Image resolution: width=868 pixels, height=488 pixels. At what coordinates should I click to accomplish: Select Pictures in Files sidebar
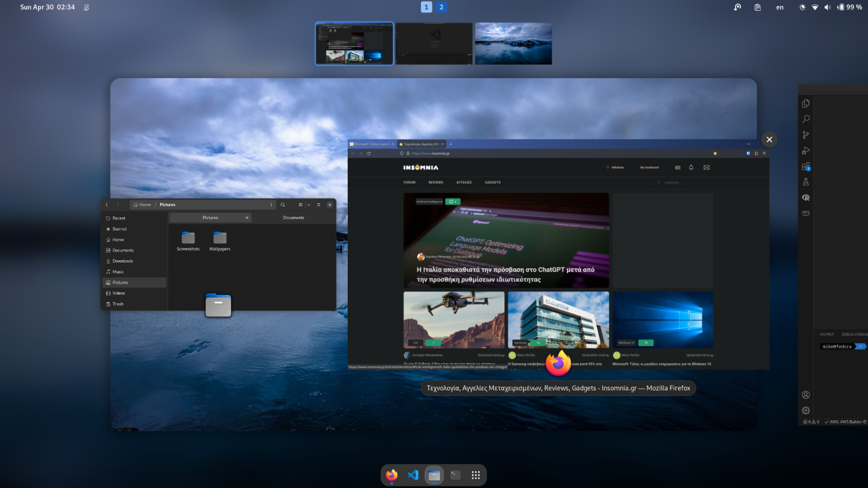click(134, 282)
